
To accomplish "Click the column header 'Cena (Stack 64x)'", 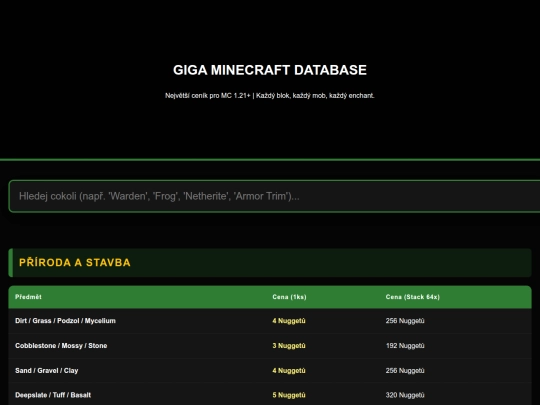I will coord(413,297).
